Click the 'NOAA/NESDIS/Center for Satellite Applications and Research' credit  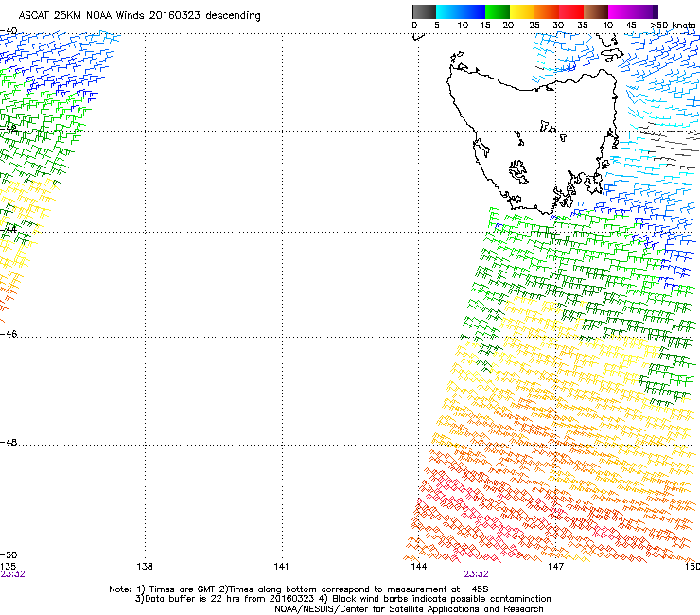pyautogui.click(x=409, y=609)
